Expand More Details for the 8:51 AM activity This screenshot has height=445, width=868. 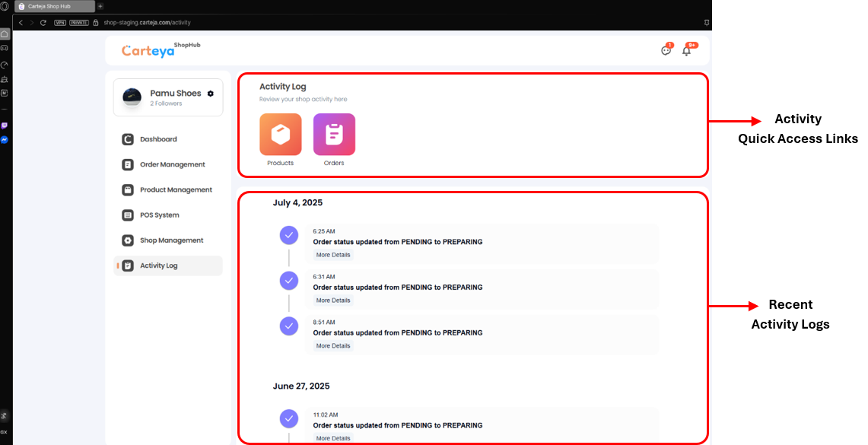coord(332,345)
